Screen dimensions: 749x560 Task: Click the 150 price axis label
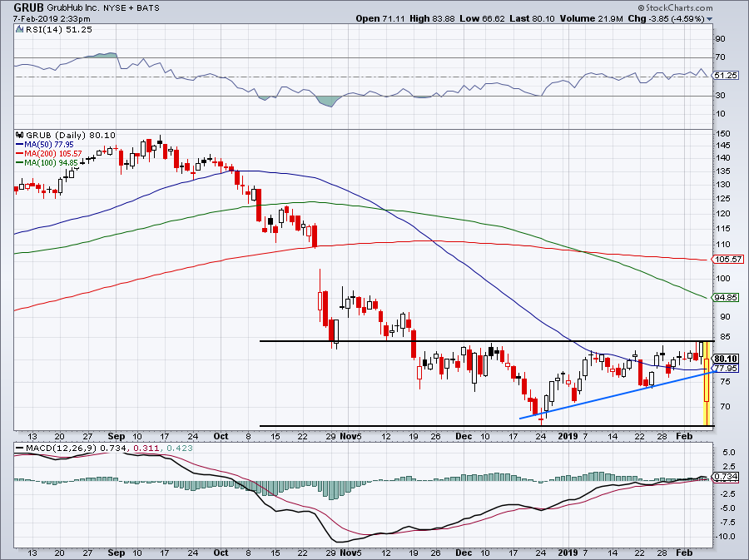723,134
